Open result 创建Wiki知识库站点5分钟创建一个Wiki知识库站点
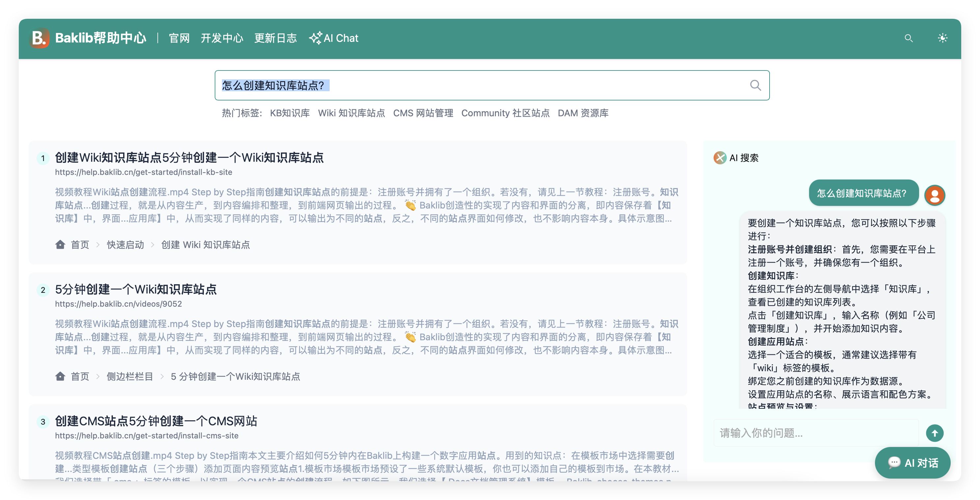The width and height of the screenshot is (980, 500). click(189, 157)
